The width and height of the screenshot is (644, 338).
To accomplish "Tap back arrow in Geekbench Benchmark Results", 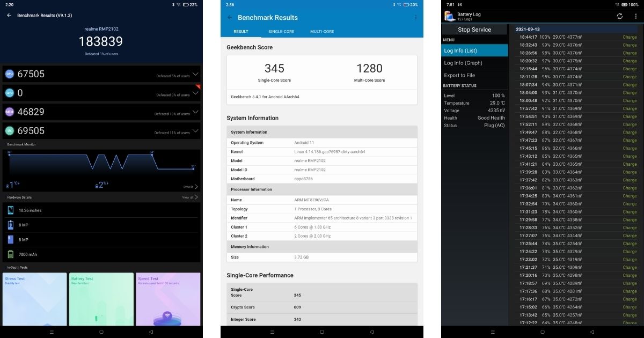I will (x=230, y=18).
